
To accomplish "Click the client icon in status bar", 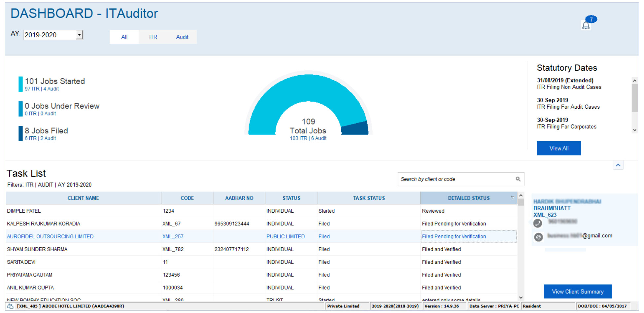I will [10, 306].
